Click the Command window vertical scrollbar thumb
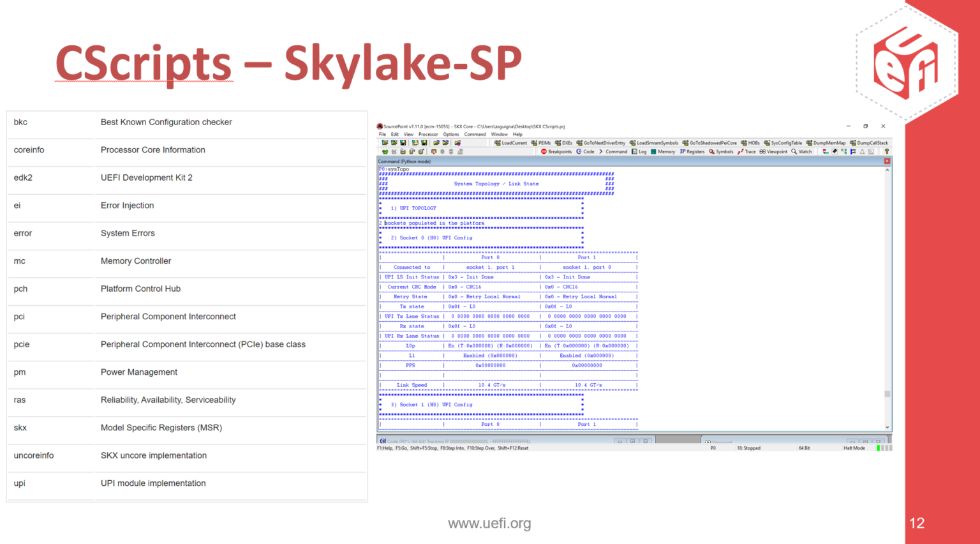The width and height of the screenshot is (980, 544). pos(887,394)
